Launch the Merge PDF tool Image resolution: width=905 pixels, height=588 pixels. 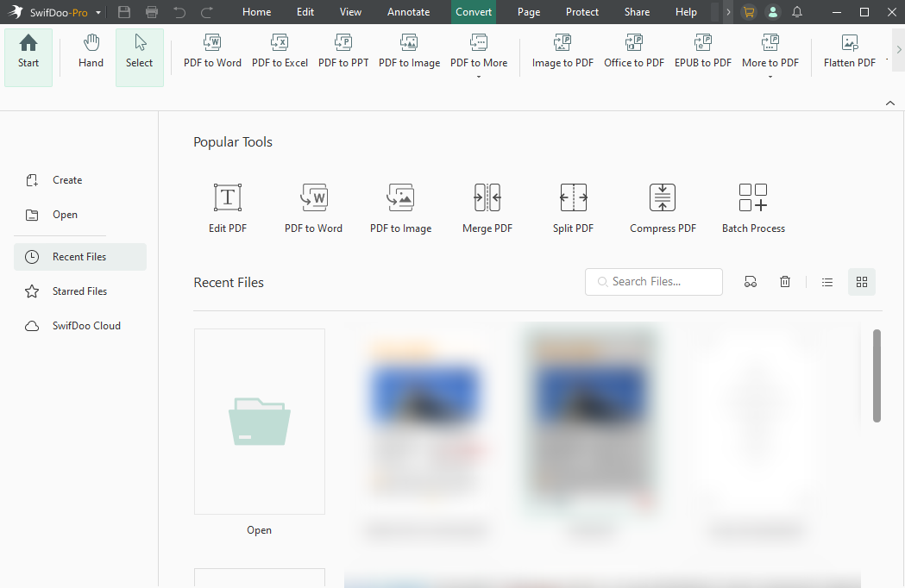[x=487, y=207]
